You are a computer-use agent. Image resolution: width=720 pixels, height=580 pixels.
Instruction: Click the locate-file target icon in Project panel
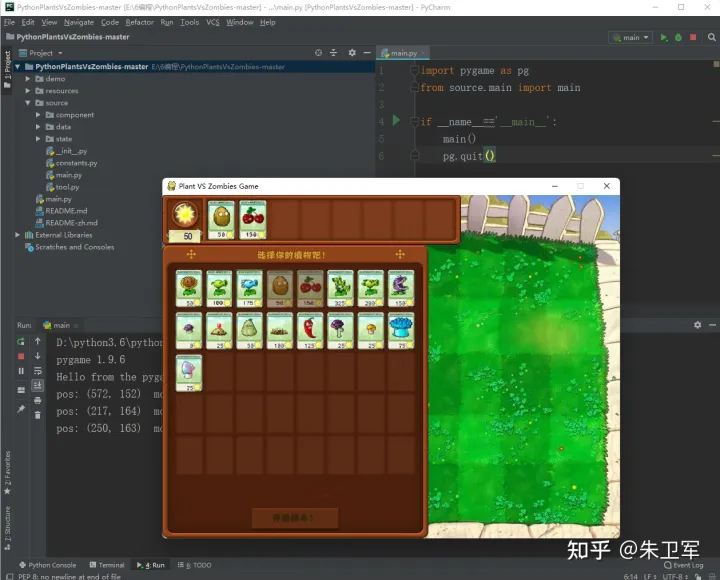pyautogui.click(x=318, y=53)
